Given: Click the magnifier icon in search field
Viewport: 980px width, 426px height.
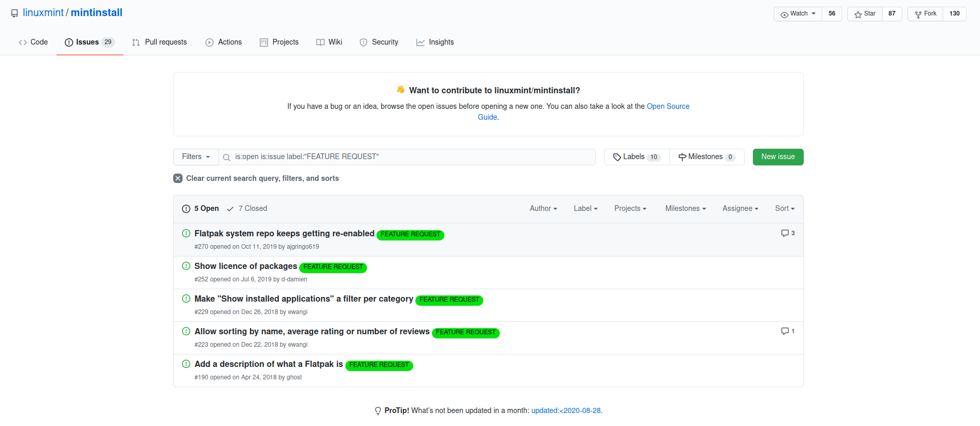Looking at the screenshot, I should click(227, 158).
